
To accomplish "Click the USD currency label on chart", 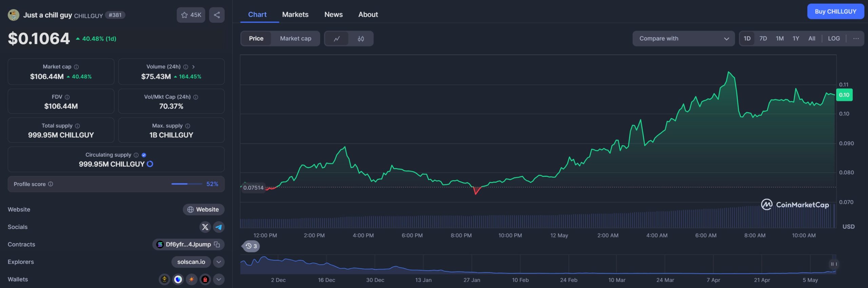I will 848,227.
